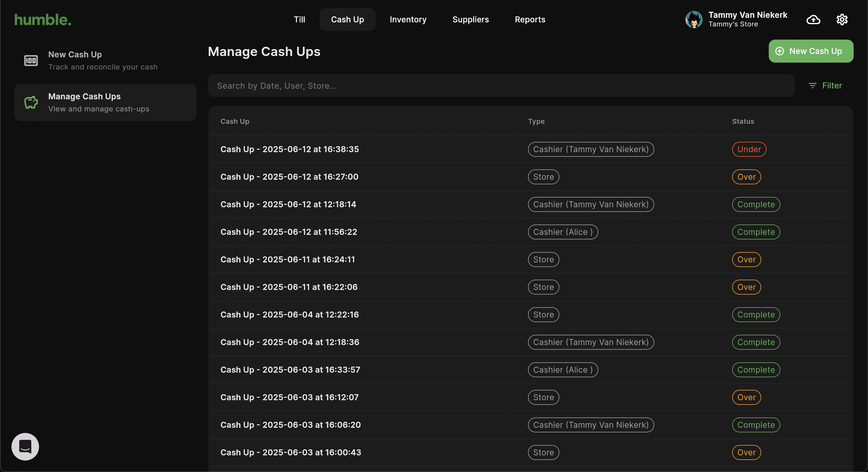Viewport: 868px width, 472px height.
Task: Open the chat support widget icon
Action: (x=25, y=447)
